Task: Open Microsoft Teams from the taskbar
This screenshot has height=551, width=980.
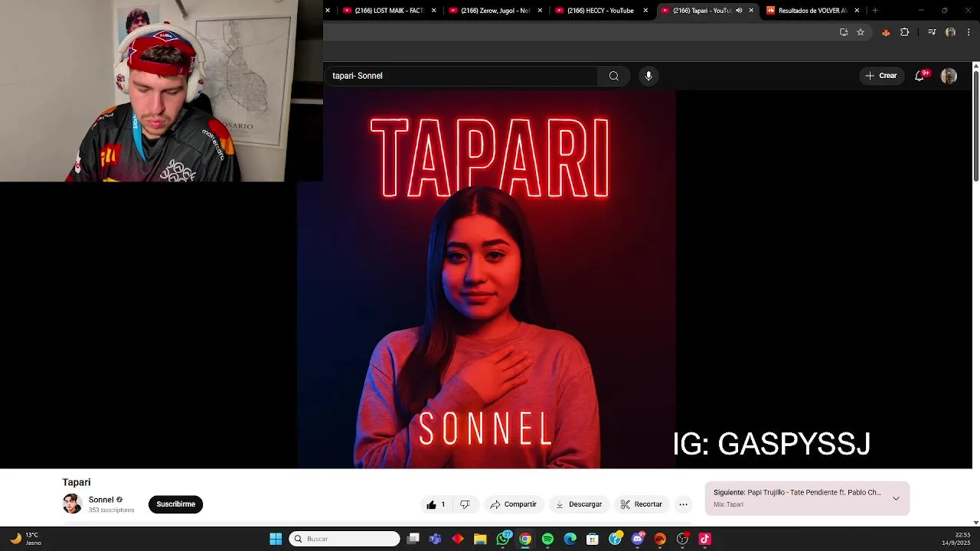Action: [x=436, y=539]
